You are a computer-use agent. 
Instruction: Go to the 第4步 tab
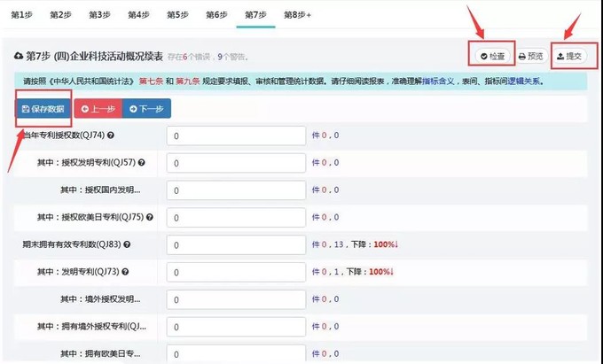coord(138,15)
